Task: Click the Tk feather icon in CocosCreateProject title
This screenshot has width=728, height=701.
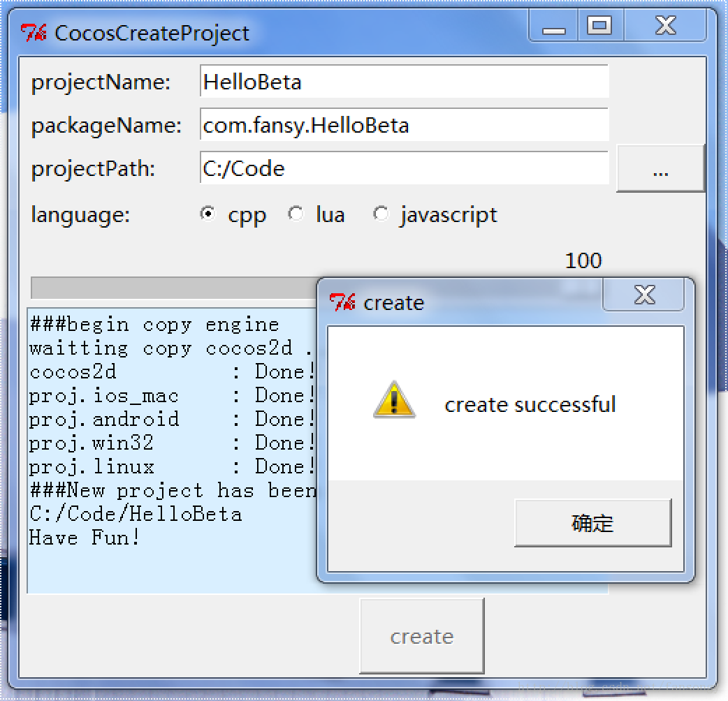Action: [34, 33]
